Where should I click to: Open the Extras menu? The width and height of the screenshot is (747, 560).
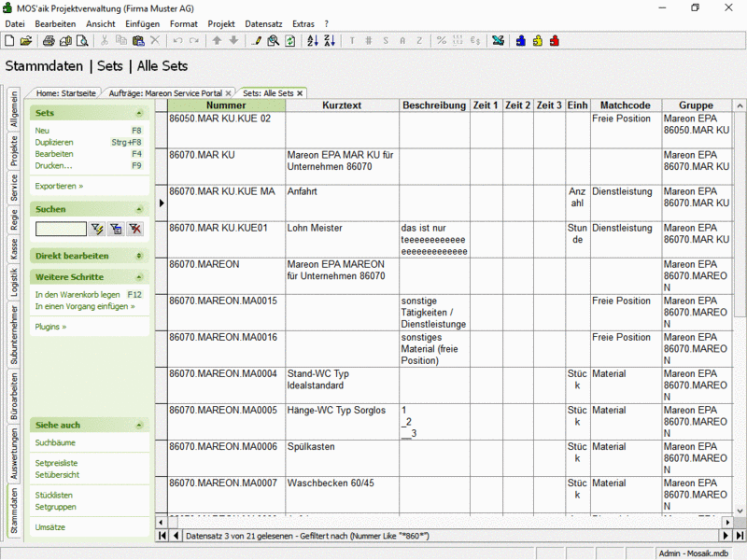click(303, 24)
